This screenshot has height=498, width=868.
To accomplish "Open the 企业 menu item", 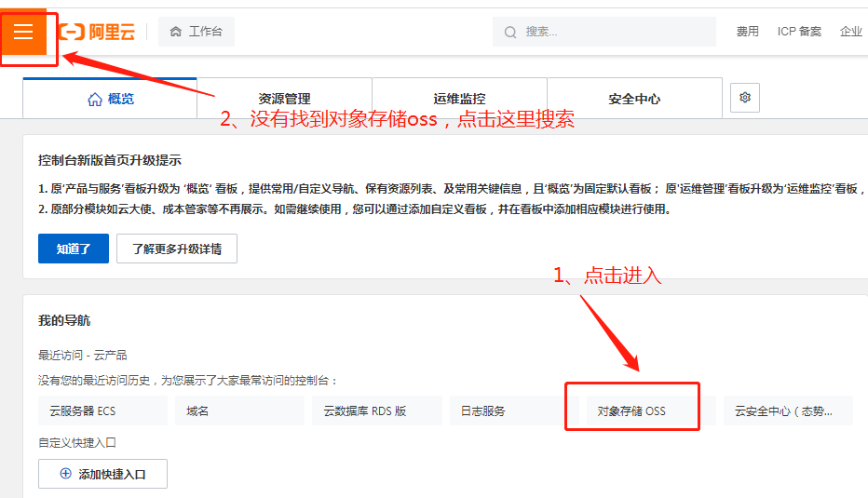I will pos(851,32).
